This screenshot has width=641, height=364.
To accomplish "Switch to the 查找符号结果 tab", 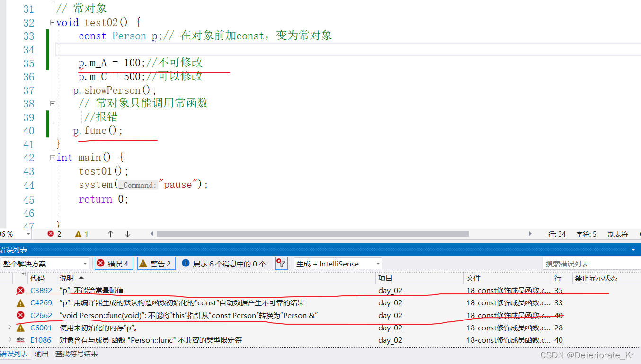I will pyautogui.click(x=76, y=354).
